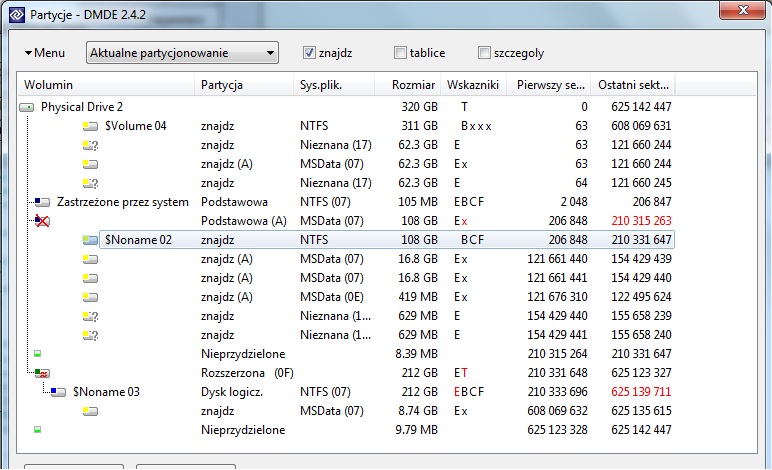
Task: Select the $Noname 03 tree item
Action: (106, 392)
